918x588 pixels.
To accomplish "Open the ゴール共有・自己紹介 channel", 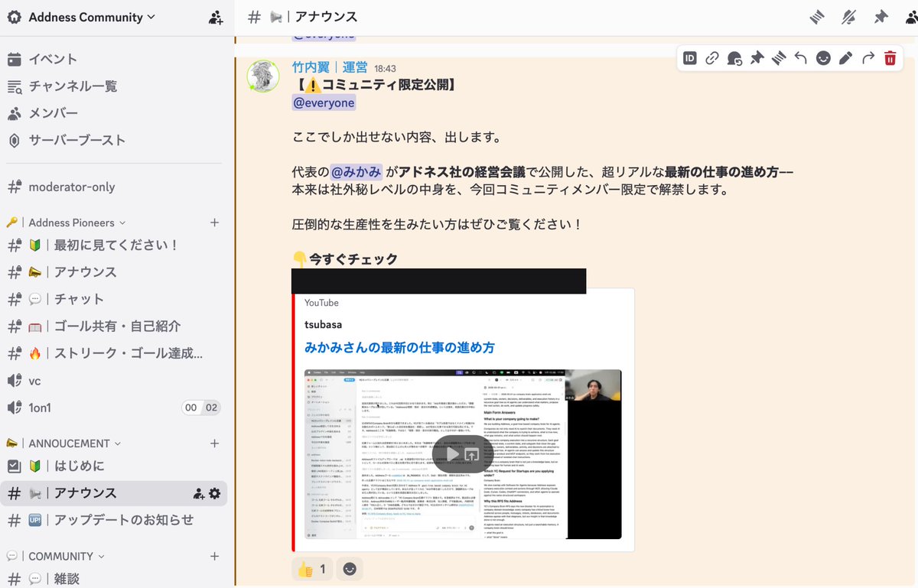I will point(115,326).
